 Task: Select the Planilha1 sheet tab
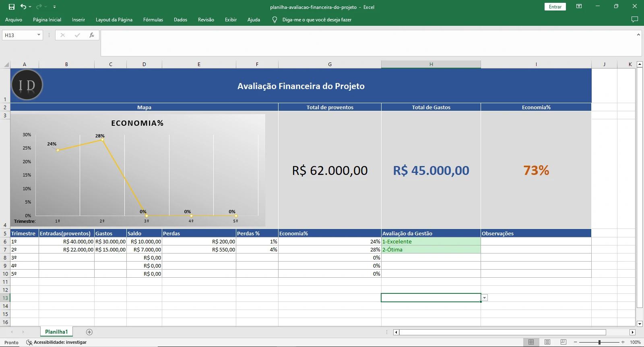click(56, 332)
